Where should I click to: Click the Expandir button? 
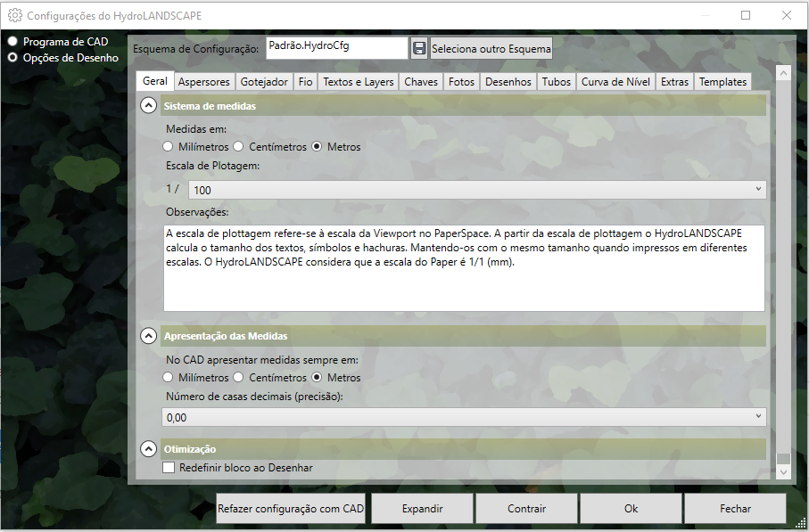[x=422, y=509]
